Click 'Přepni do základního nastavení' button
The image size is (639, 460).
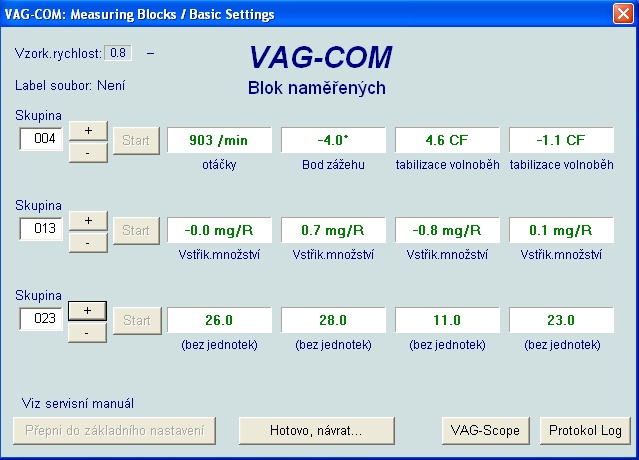pos(114,431)
